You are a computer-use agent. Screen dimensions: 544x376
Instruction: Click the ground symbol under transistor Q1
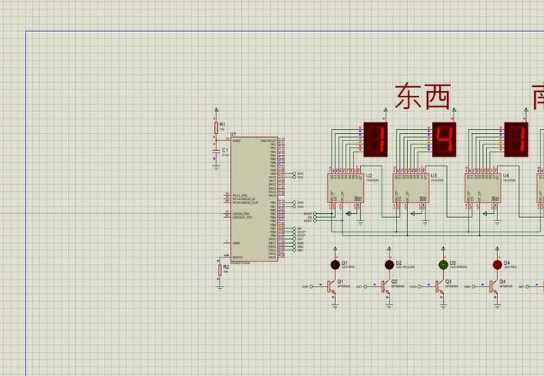[335, 306]
